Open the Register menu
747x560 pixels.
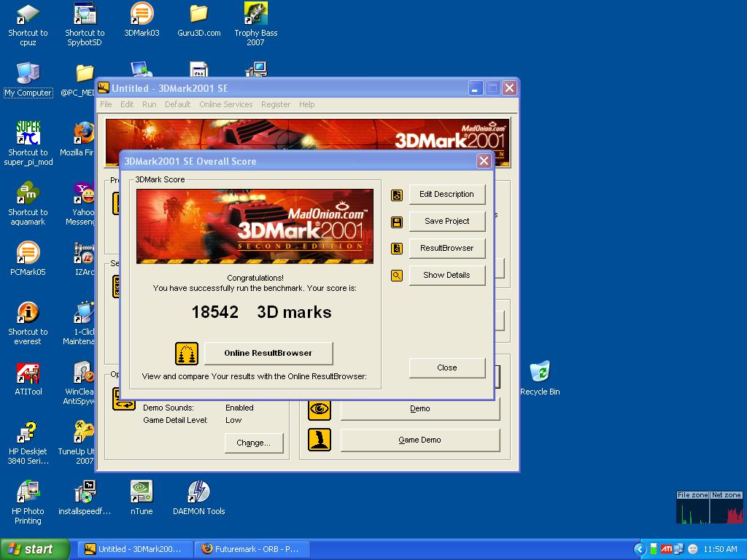point(275,104)
